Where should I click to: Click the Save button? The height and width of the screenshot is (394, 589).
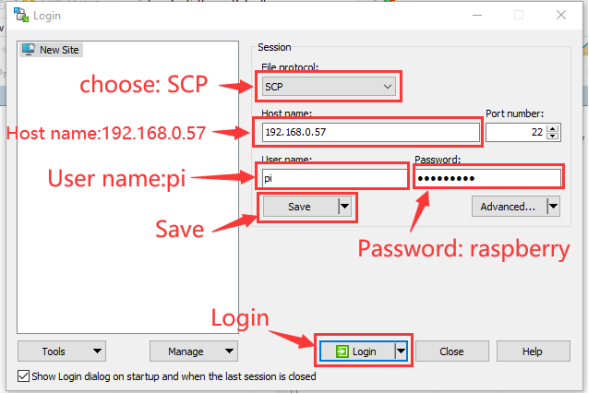coord(301,207)
